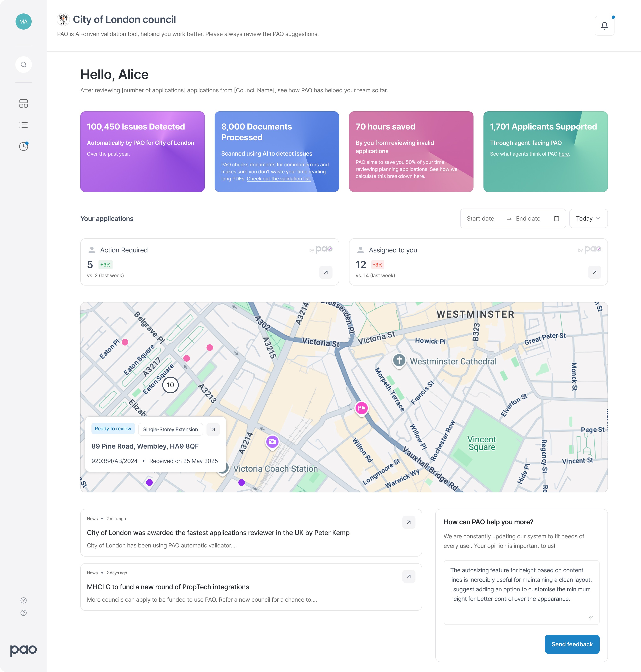Click 'here' link on Applicants Supported card

[x=563, y=154]
